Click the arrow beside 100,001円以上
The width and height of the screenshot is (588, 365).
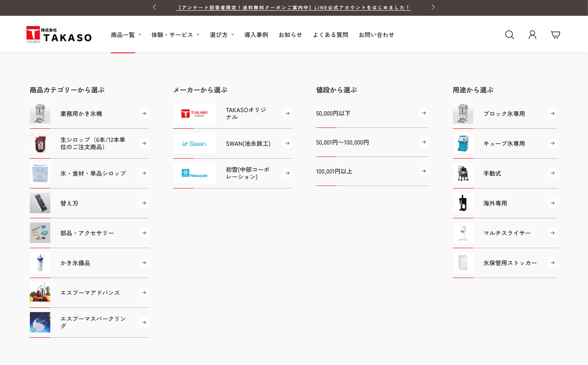pos(423,171)
